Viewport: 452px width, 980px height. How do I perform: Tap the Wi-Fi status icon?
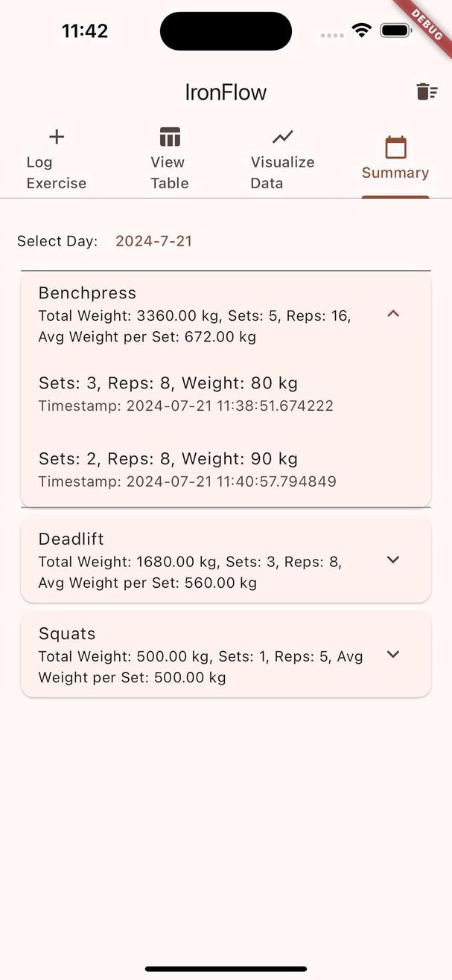pyautogui.click(x=362, y=31)
